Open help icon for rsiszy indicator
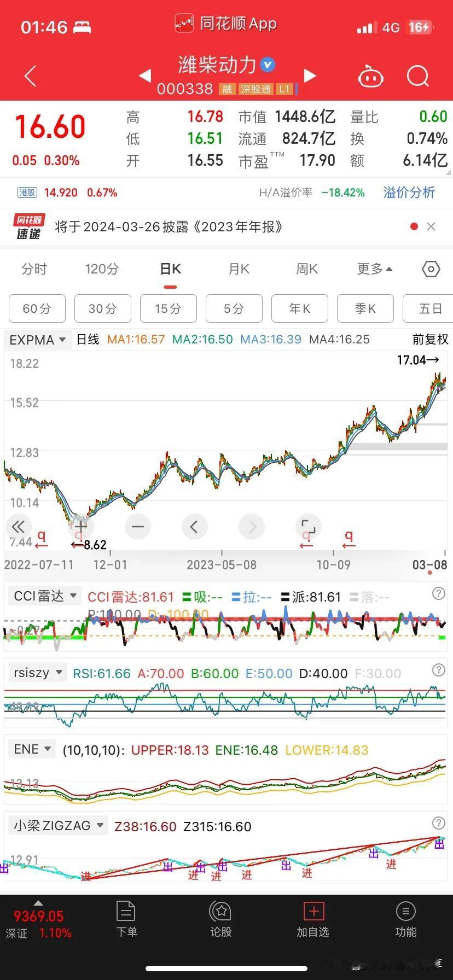Screen dimensions: 453x980 point(438,670)
